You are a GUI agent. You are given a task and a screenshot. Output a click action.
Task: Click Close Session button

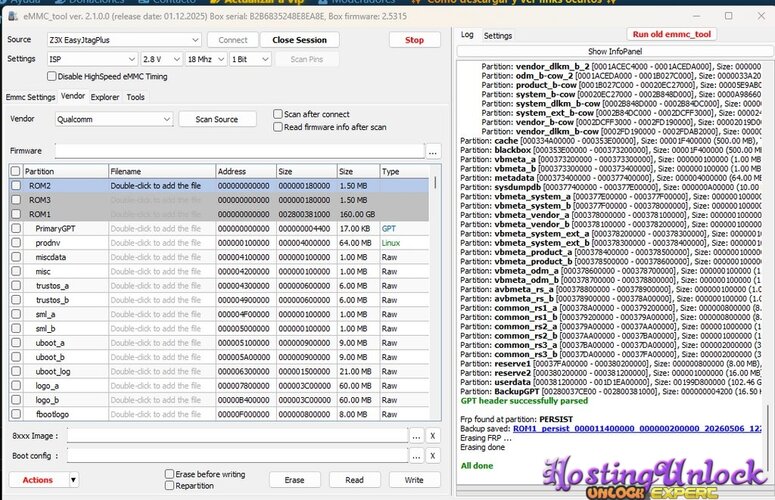coord(300,40)
